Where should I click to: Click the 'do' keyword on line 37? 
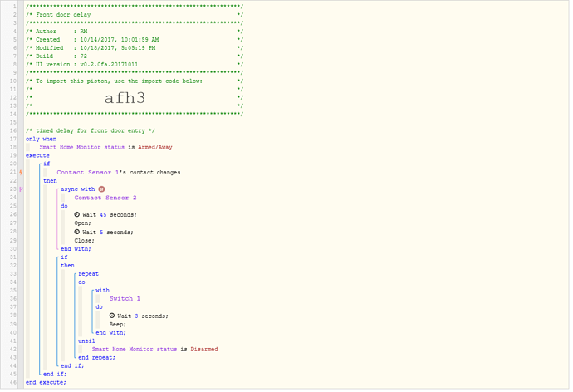99,307
